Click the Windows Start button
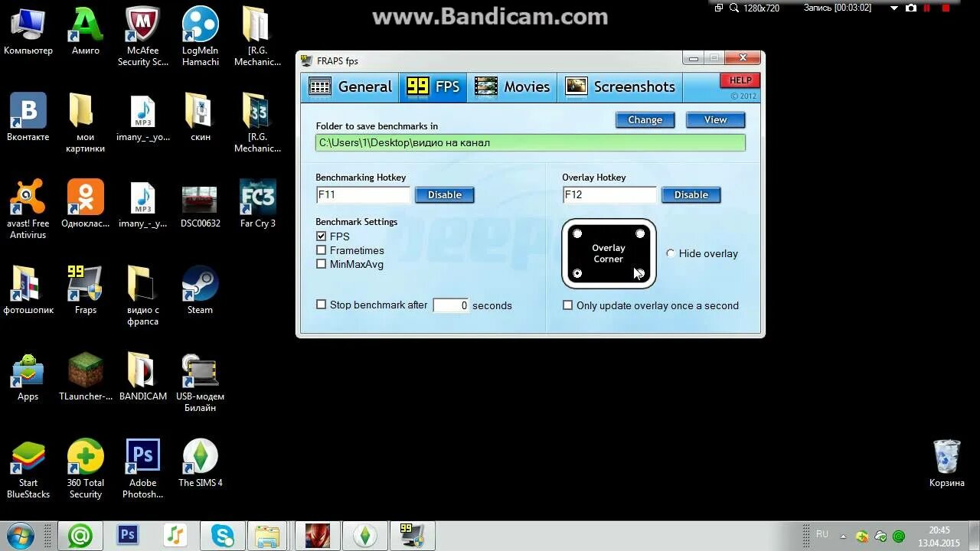980x551 pixels. (x=20, y=535)
